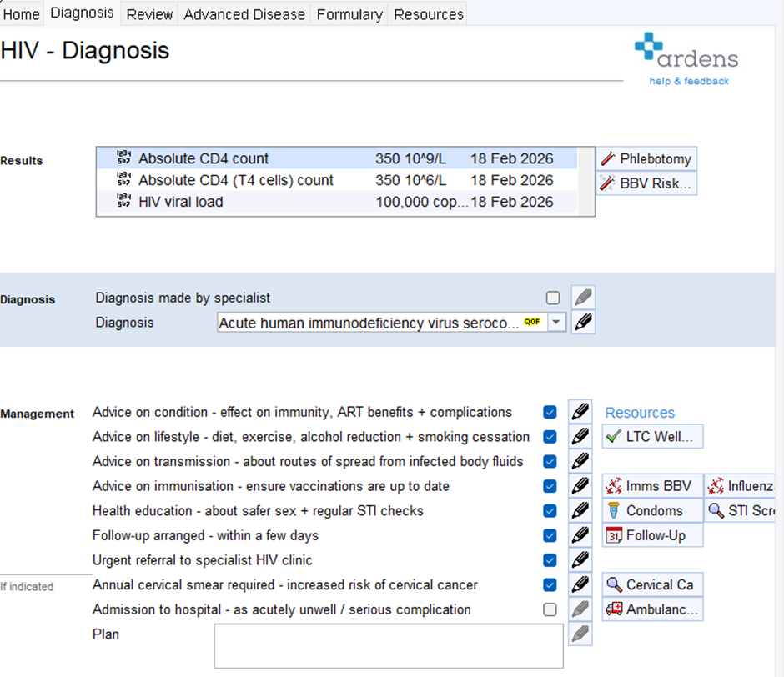The height and width of the screenshot is (677, 784).
Task: Untick Advice on immunisation checkbox
Action: click(550, 486)
